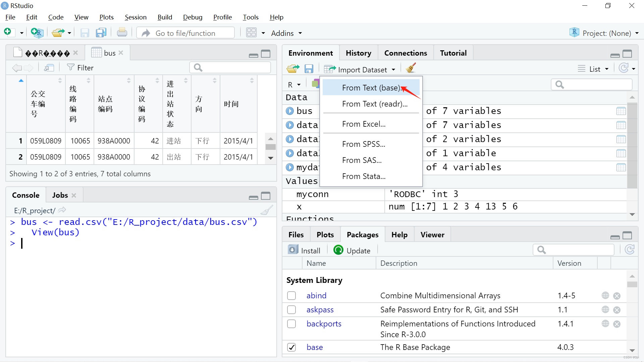The width and height of the screenshot is (644, 362).
Task: Click the data viewer vertical scrollbar thumb
Action: [270, 147]
